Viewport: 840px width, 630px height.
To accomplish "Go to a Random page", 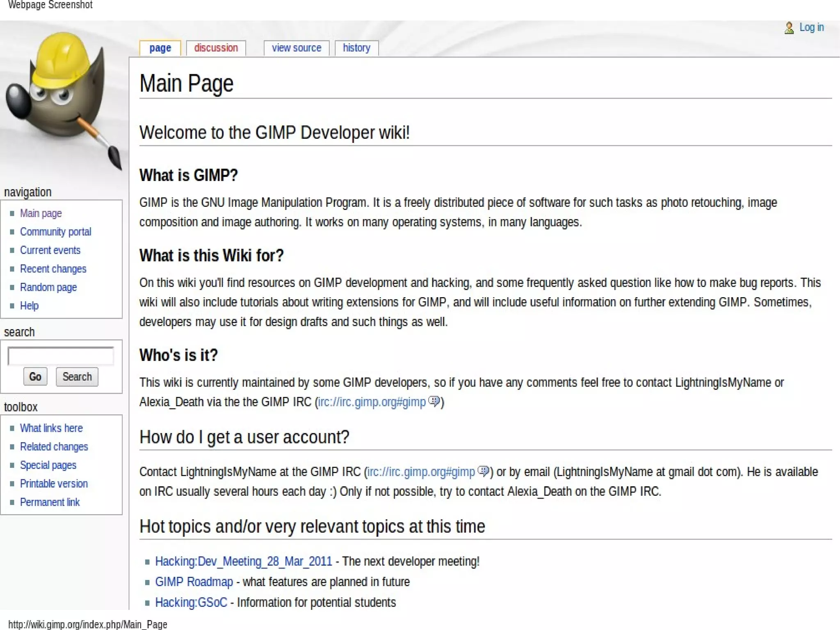I will click(x=48, y=287).
